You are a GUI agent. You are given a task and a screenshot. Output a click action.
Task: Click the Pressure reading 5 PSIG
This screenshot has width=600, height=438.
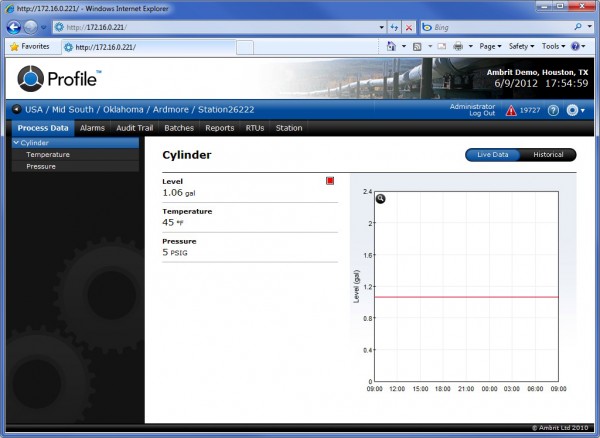pos(175,252)
